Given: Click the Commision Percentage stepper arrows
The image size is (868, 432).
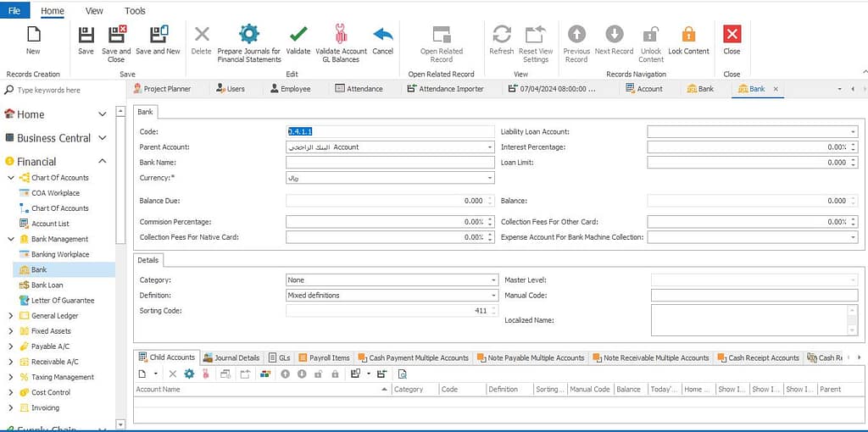Looking at the screenshot, I should click(489, 221).
